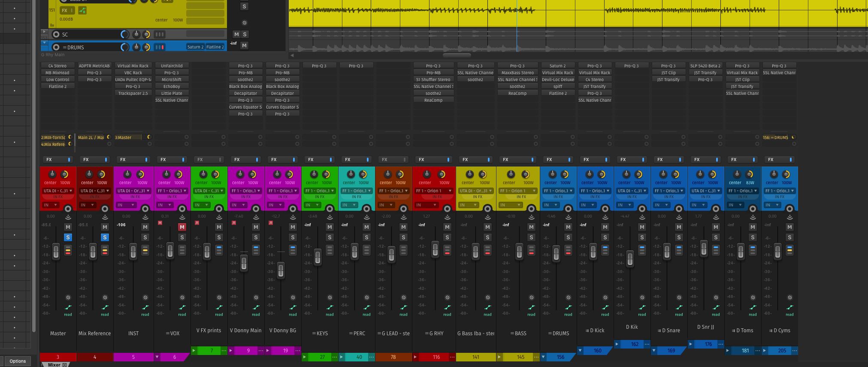Arm record on the SC track

click(56, 34)
